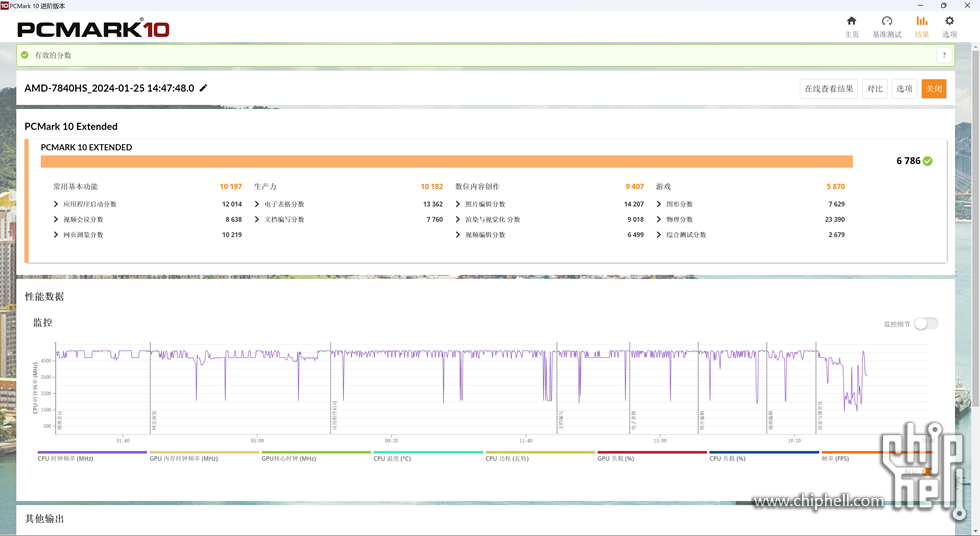This screenshot has width=980, height=536.
Task: Toggle the monitoring details (监控细节) switch
Action: point(926,324)
